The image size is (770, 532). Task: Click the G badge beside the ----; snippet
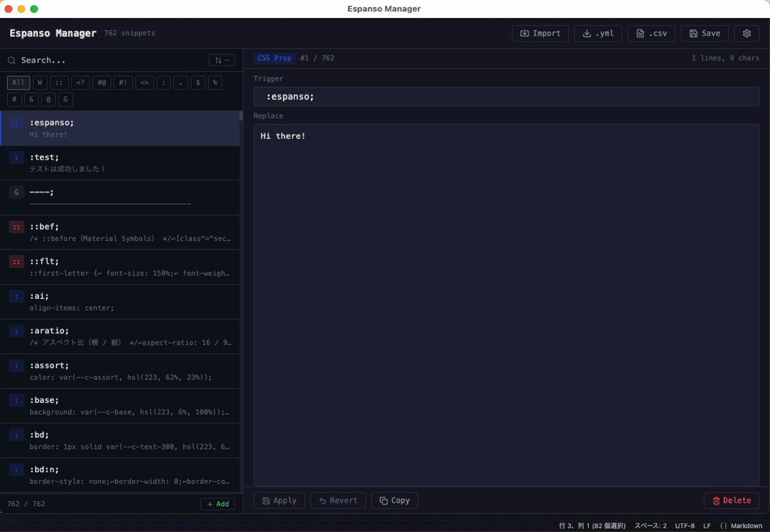[17, 192]
